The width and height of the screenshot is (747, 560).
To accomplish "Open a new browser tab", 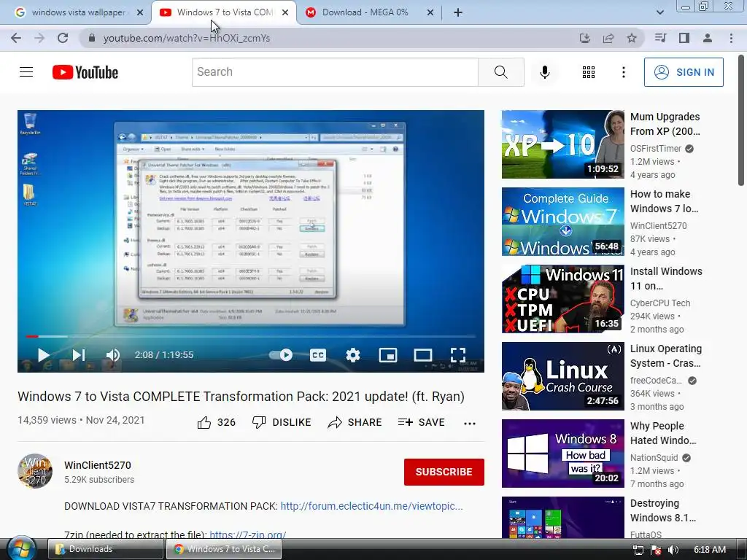I will [x=458, y=12].
